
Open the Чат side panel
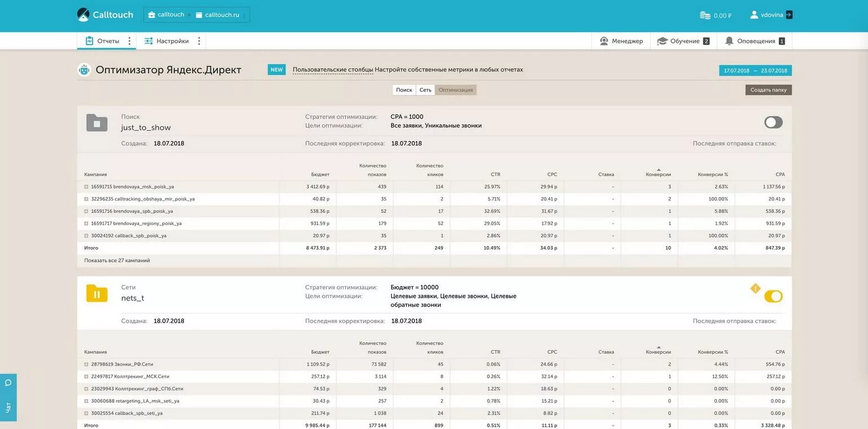point(8,397)
